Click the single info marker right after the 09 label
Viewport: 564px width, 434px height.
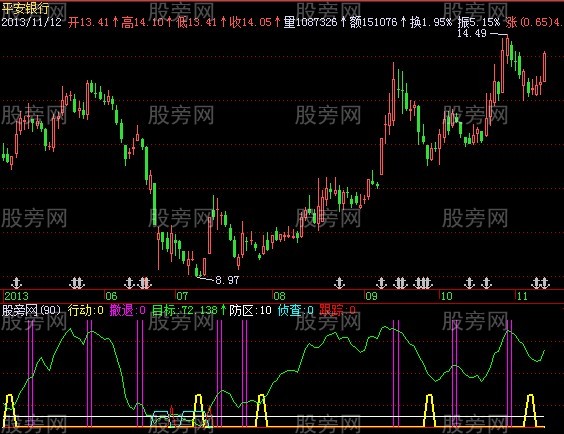click(x=381, y=283)
